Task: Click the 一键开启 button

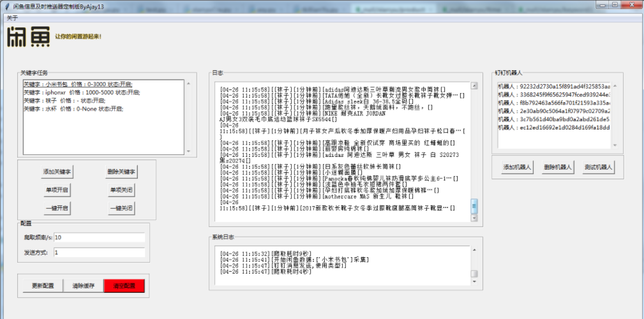Action: tap(57, 208)
